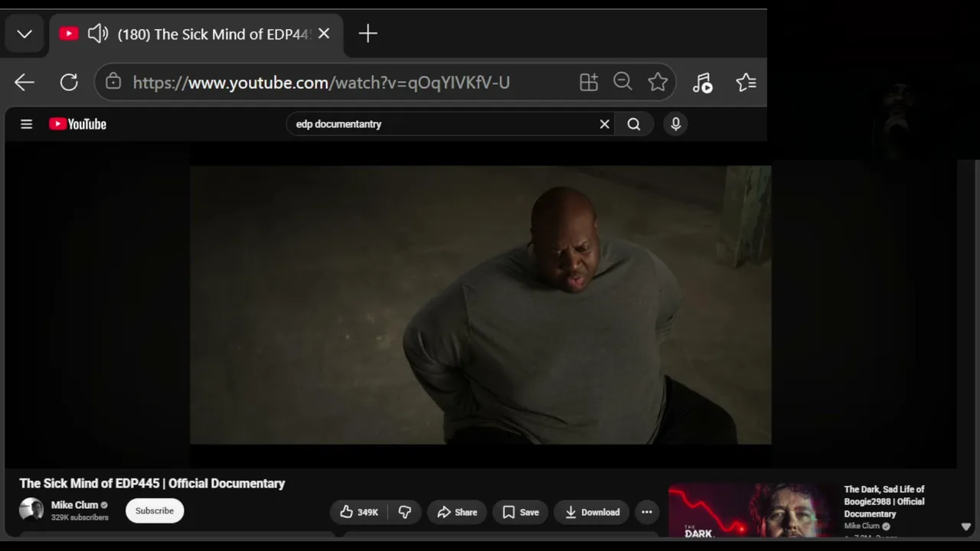This screenshot has height=551, width=980.
Task: Open more actions three-dot menu
Action: (647, 512)
